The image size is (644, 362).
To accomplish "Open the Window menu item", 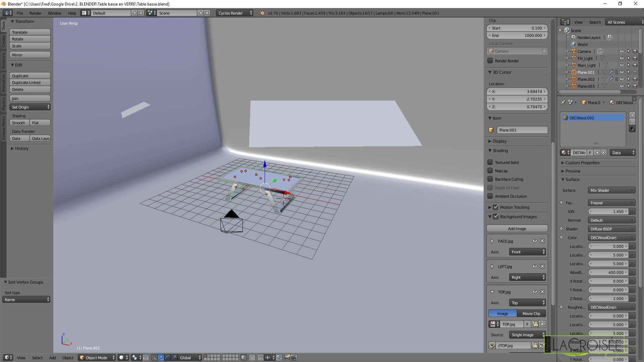I will pos(54,13).
